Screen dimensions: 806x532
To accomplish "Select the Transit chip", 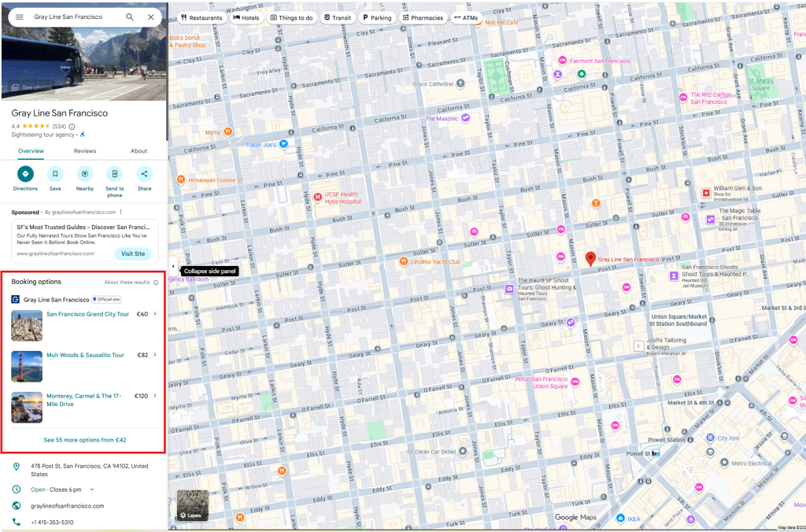I will tap(337, 17).
